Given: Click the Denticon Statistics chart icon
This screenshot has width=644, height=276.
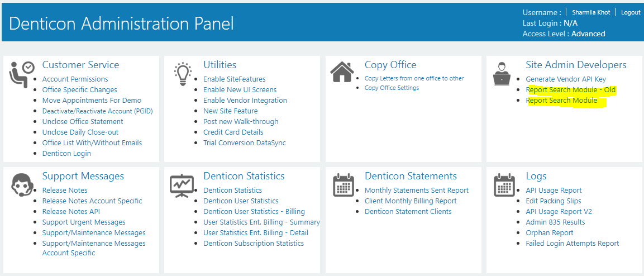Looking at the screenshot, I should click(181, 185).
